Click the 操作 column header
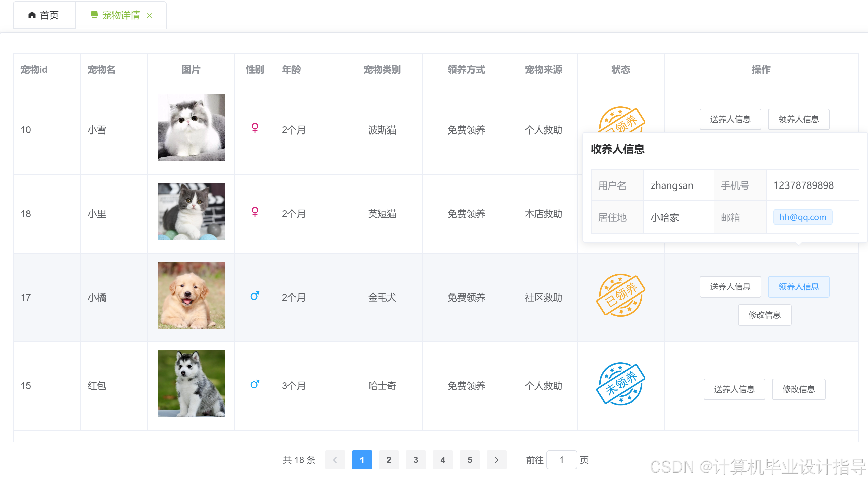 [x=761, y=70]
